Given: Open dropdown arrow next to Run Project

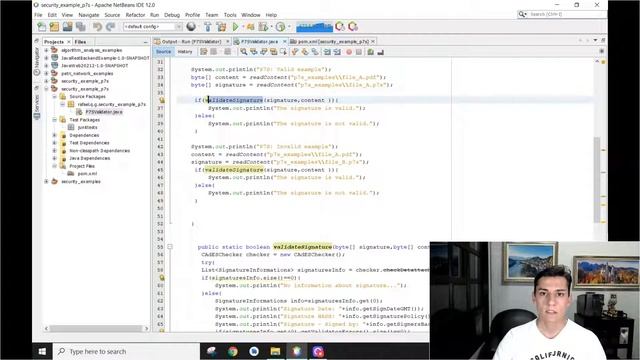Looking at the screenshot, I should pyautogui.click(x=242, y=27).
